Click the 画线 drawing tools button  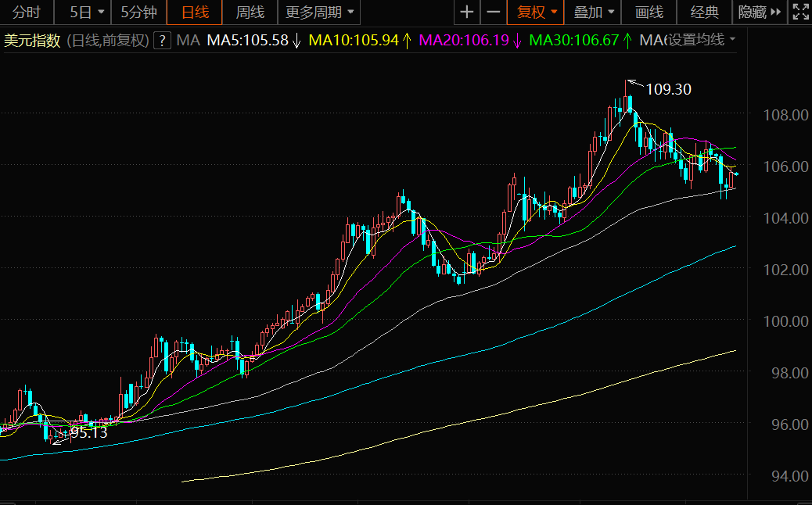(x=649, y=12)
